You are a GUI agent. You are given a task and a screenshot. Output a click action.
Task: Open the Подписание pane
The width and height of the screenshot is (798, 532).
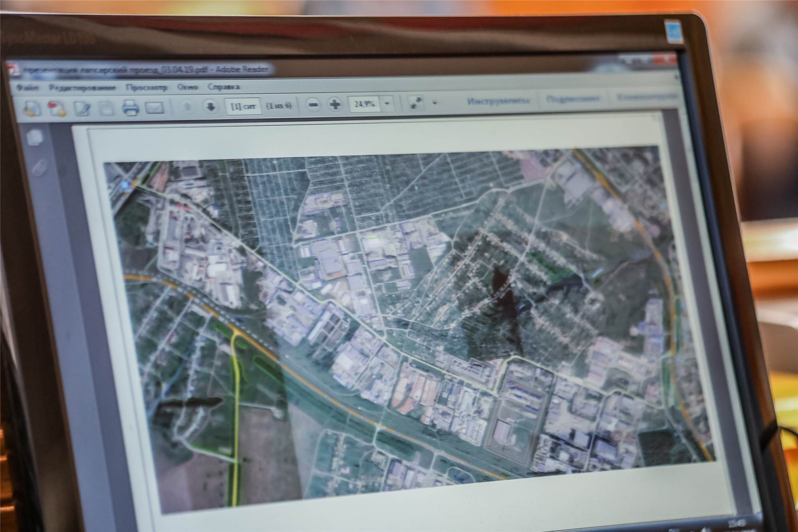tap(573, 99)
